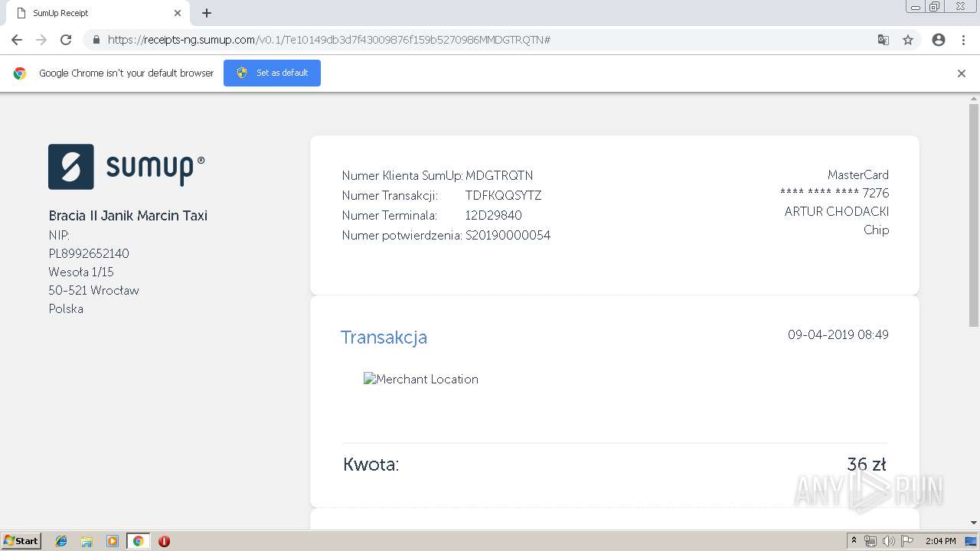Viewport: 980px width, 551px height.
Task: Click scrollbar up arrow
Action: [974, 98]
